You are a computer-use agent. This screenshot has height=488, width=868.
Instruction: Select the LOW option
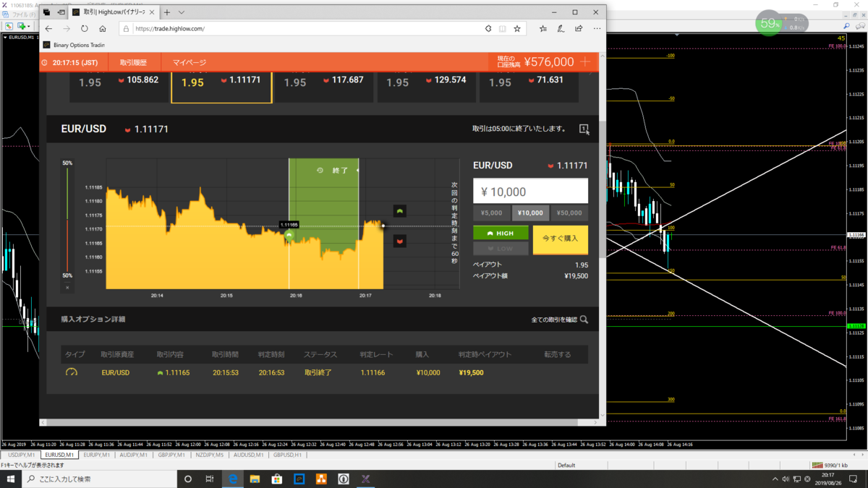(x=501, y=249)
